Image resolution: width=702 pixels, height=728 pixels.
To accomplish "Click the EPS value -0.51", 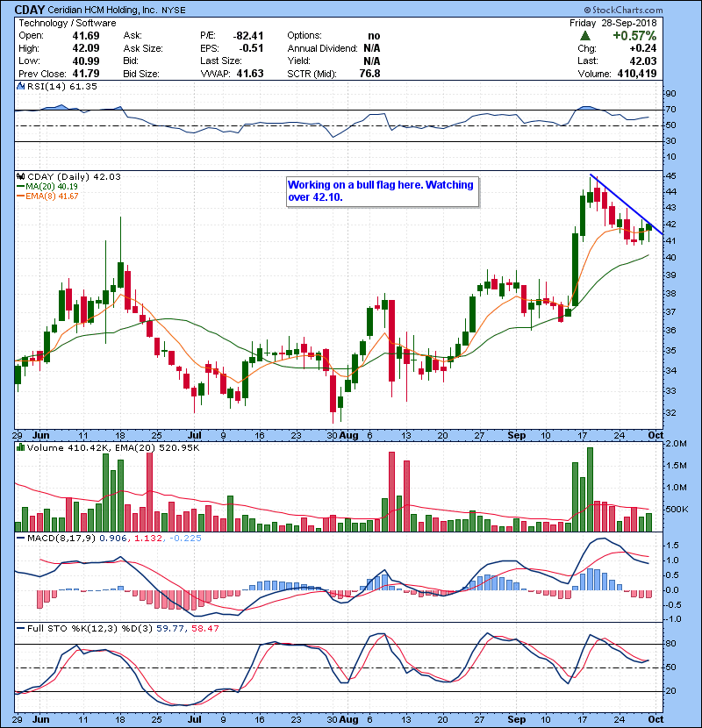I will (251, 48).
